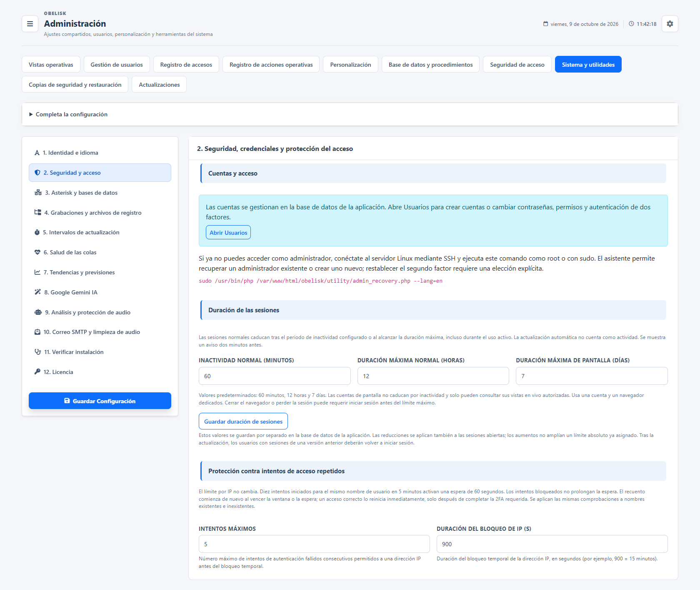Switch to the Gestión de usuarios tab
Viewport: 700px width, 590px height.
[x=117, y=65]
